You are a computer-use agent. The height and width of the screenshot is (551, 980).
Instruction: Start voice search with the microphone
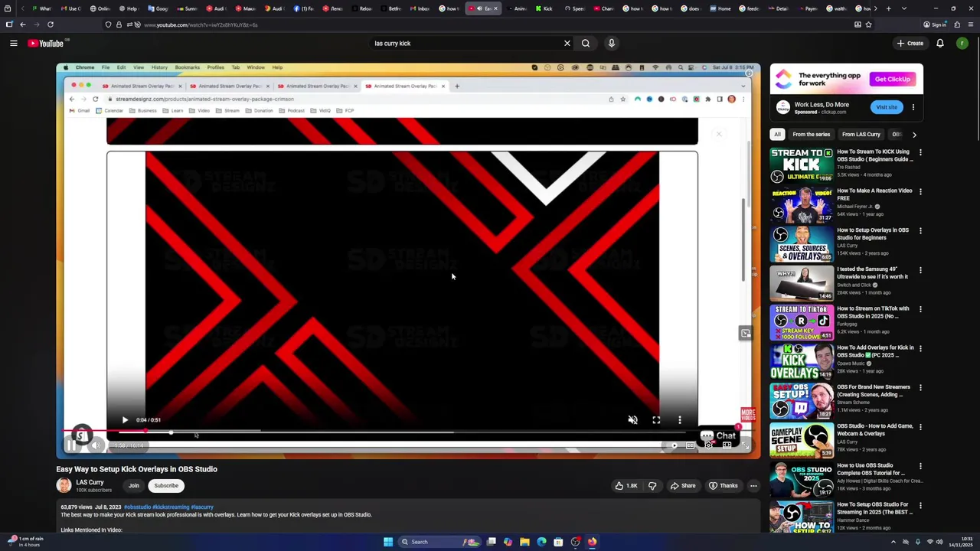point(612,44)
